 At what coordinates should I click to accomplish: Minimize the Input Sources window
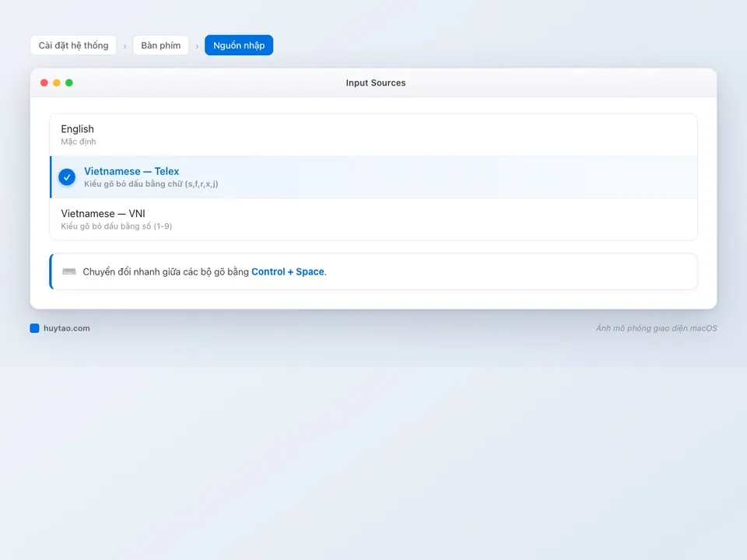pos(57,83)
